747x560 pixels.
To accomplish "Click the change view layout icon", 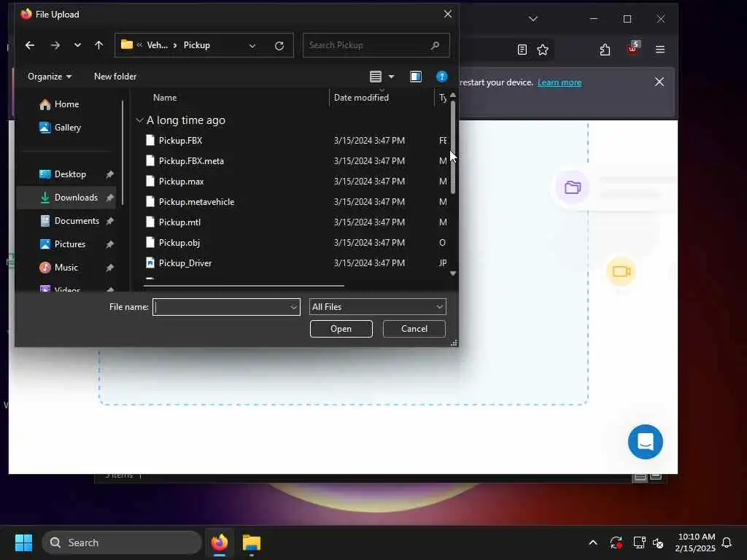I will coord(376,77).
